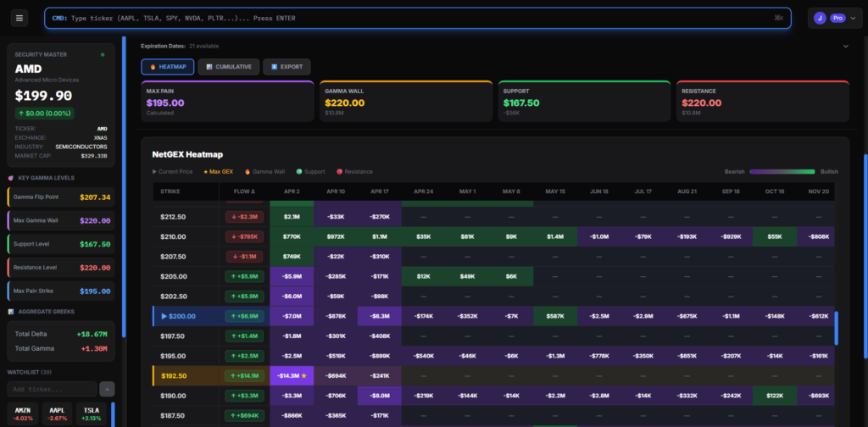Click the $200.00 current price strike row

pyautogui.click(x=492, y=316)
